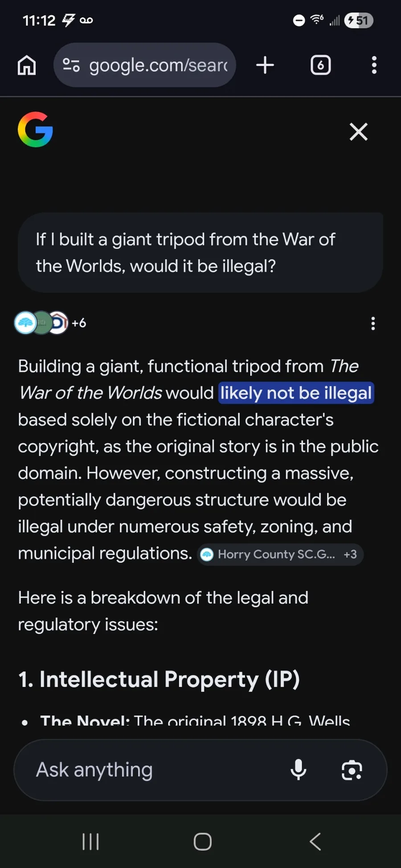
Task: Start voice input with microphone icon
Action: pyautogui.click(x=298, y=770)
